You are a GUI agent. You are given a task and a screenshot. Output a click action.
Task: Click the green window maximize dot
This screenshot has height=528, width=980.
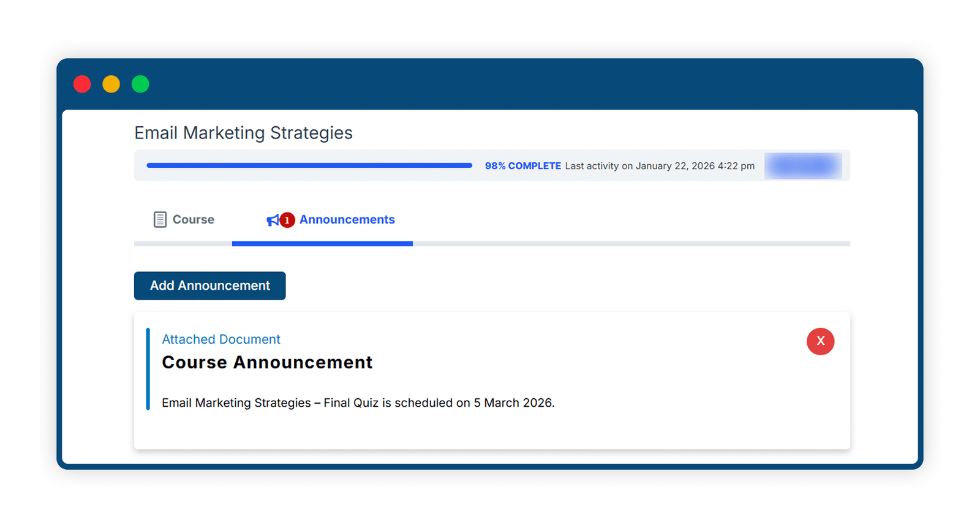[140, 84]
